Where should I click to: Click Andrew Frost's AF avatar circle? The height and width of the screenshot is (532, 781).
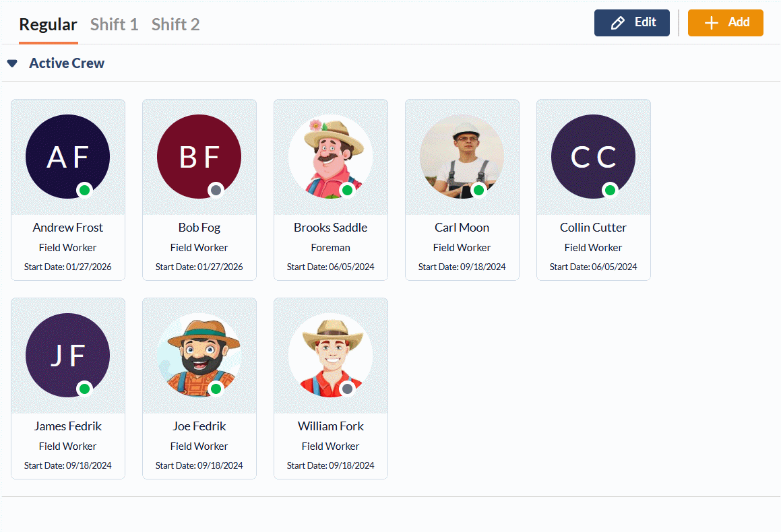(x=67, y=156)
